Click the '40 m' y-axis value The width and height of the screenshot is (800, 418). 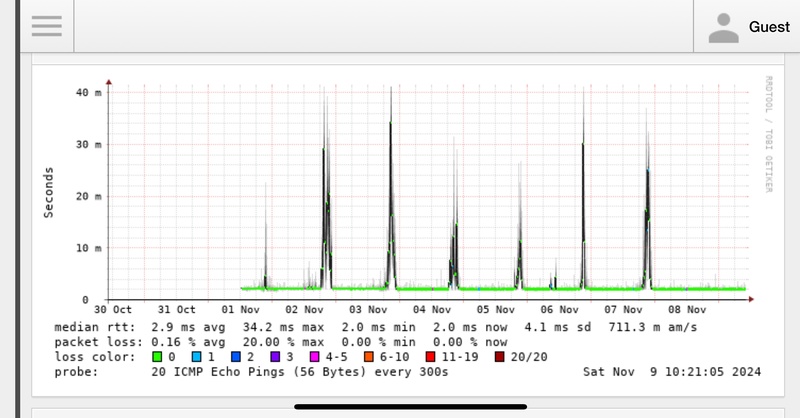pos(89,92)
